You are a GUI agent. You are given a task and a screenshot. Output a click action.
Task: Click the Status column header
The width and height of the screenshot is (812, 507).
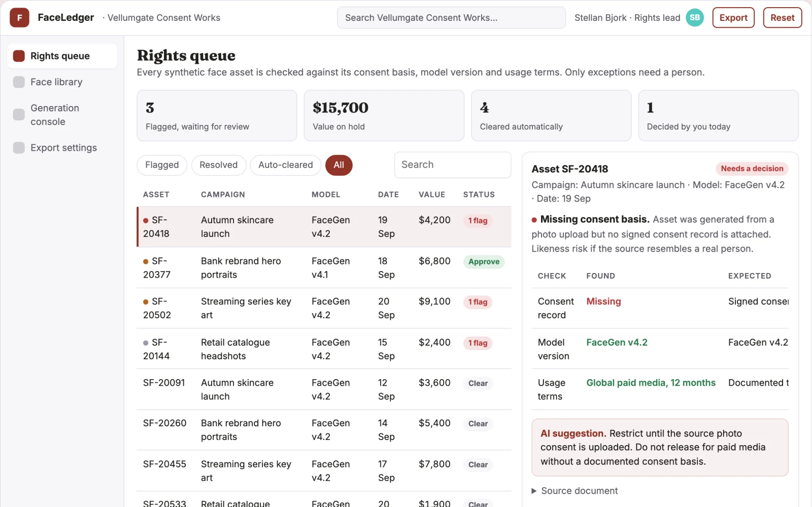click(479, 195)
